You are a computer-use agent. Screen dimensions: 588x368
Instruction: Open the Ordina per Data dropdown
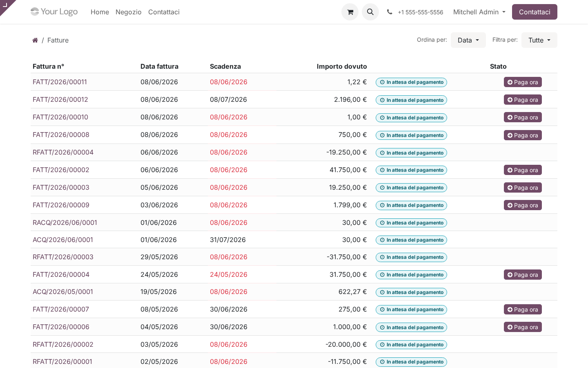(468, 40)
